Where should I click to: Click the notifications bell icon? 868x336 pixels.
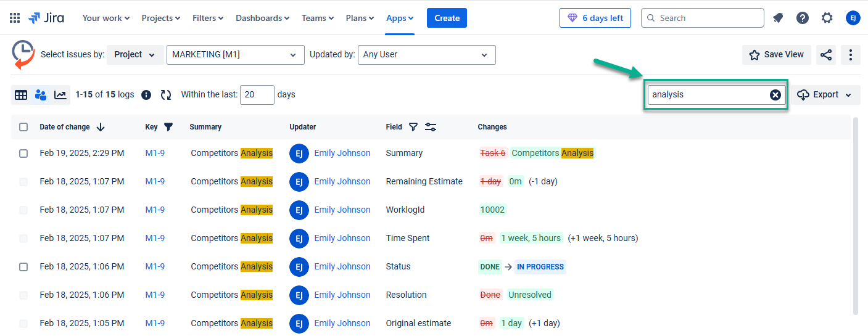778,18
